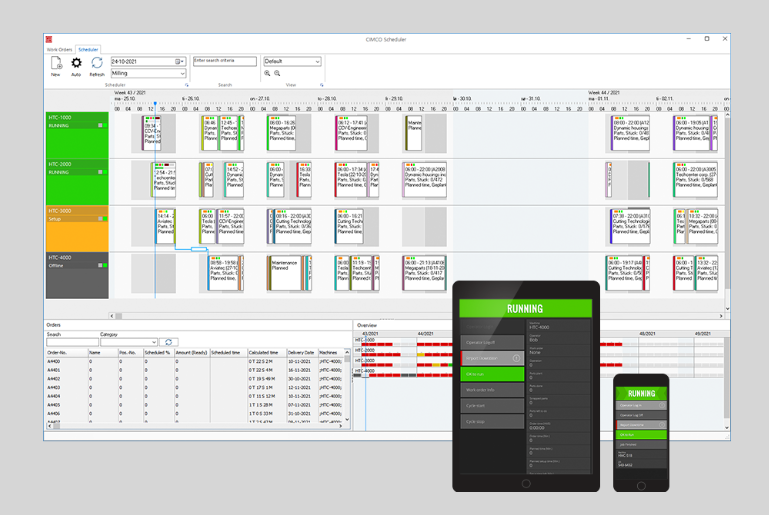
Task: Select order row A4401
Action: [195, 370]
